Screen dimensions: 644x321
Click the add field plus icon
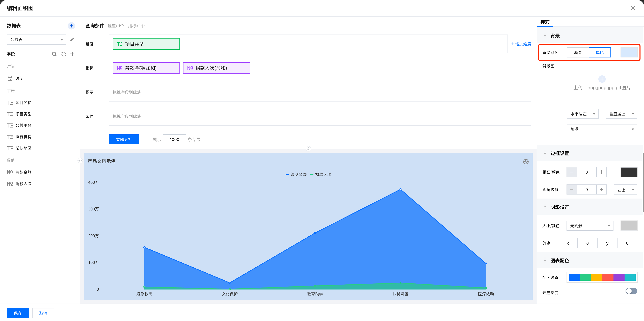(72, 54)
